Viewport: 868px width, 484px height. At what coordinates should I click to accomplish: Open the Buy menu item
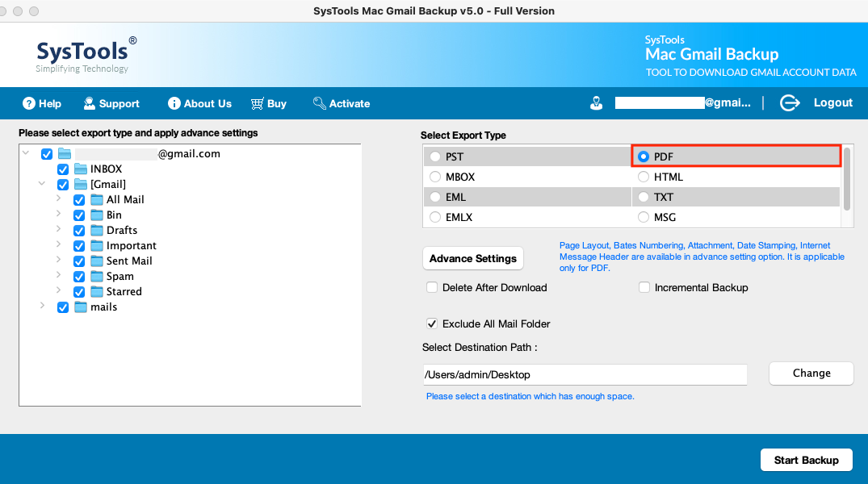(269, 103)
